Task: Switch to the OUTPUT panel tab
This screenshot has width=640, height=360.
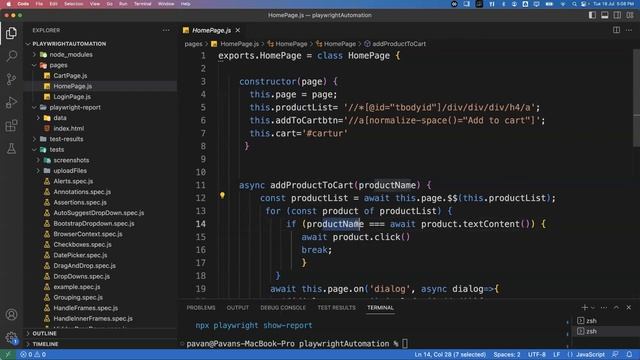Action: 238,308
